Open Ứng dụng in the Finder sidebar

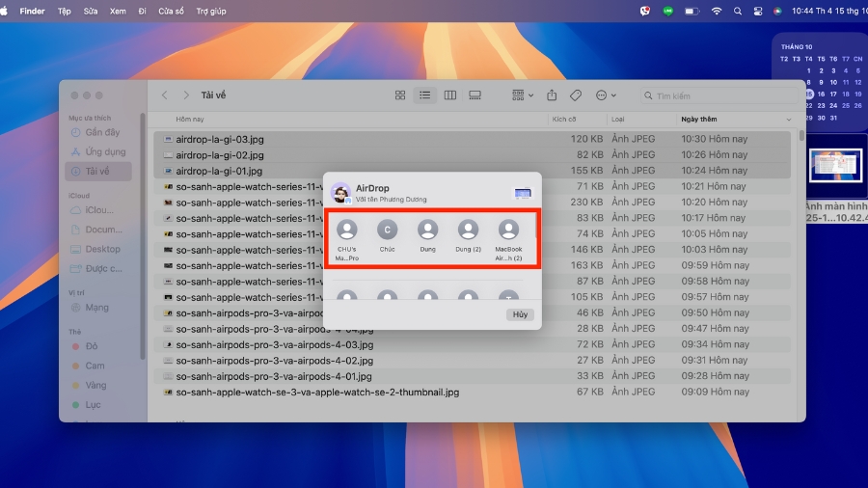105,151
